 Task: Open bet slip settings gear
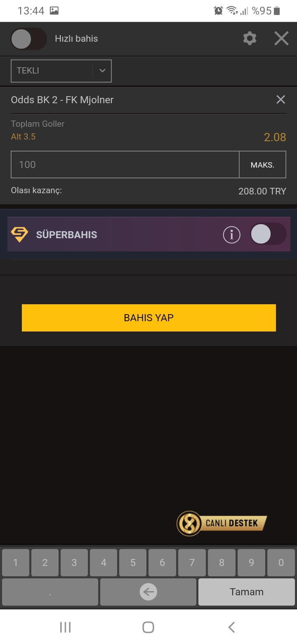pyautogui.click(x=250, y=39)
